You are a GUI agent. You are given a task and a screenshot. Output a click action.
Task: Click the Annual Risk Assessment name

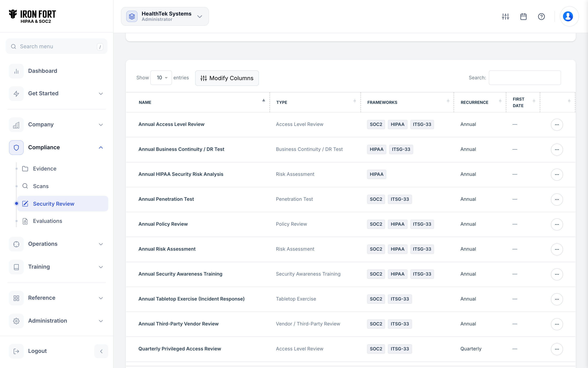pyautogui.click(x=167, y=249)
